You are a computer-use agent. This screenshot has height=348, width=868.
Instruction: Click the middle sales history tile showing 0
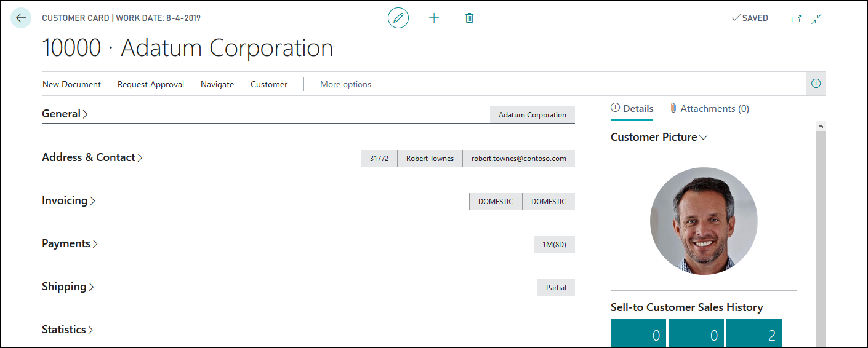pyautogui.click(x=696, y=333)
